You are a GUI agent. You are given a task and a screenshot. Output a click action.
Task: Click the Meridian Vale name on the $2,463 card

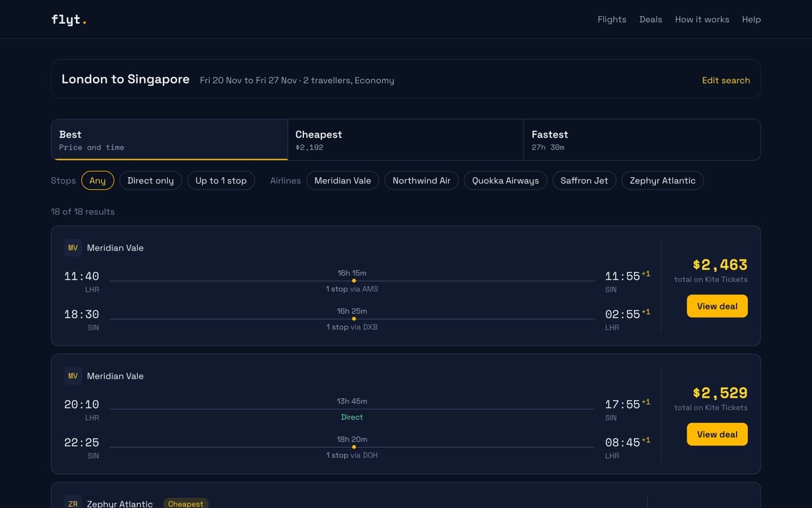coord(115,248)
